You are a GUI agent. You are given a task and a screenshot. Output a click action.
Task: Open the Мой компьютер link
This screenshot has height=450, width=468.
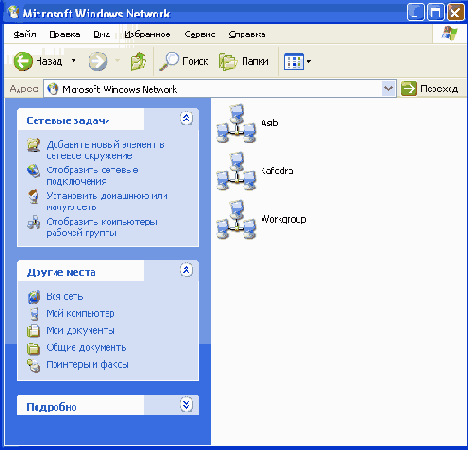point(80,313)
